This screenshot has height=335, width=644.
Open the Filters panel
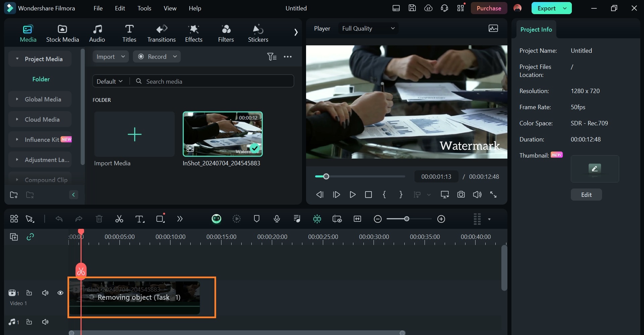[x=226, y=34]
